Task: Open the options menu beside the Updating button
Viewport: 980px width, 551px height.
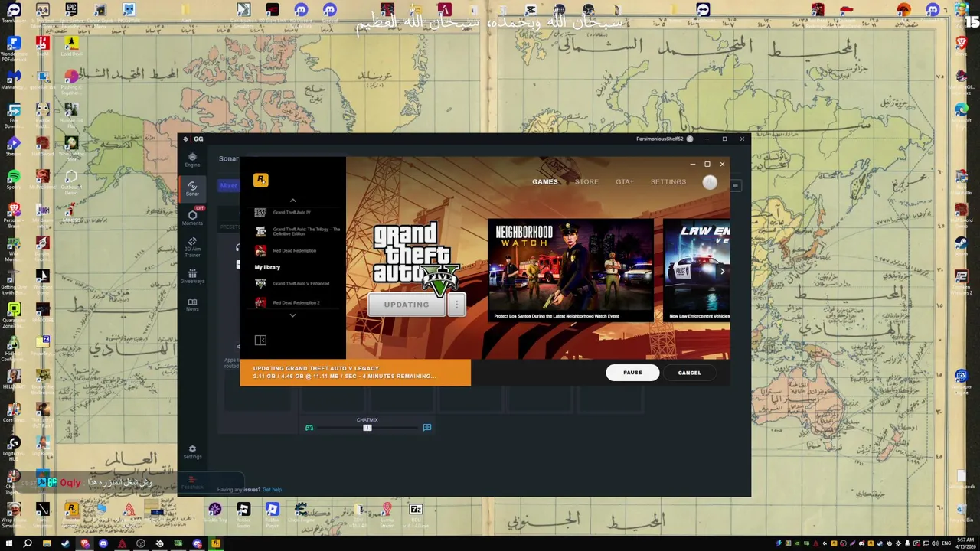Action: click(x=456, y=305)
